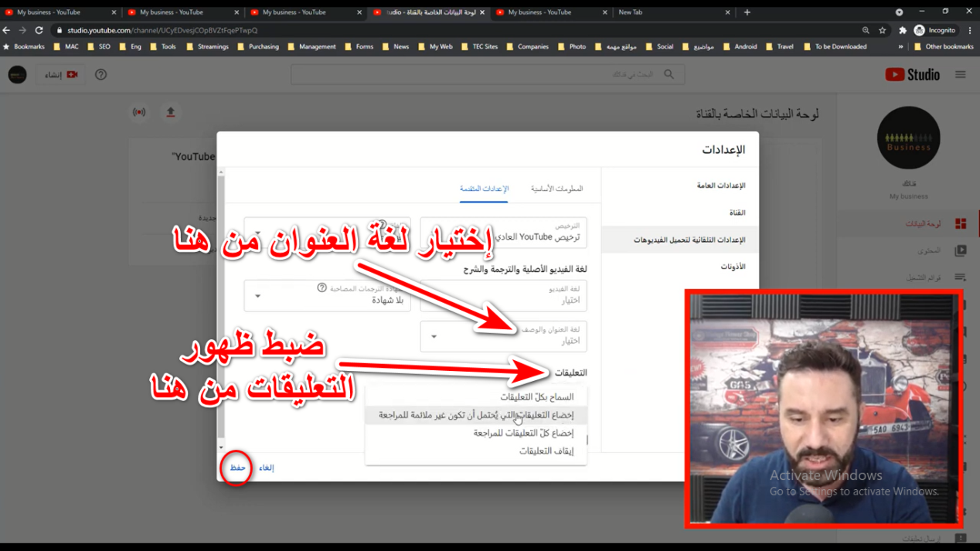Expand the title and description language dropdown
The height and width of the screenshot is (551, 980).
(x=502, y=337)
